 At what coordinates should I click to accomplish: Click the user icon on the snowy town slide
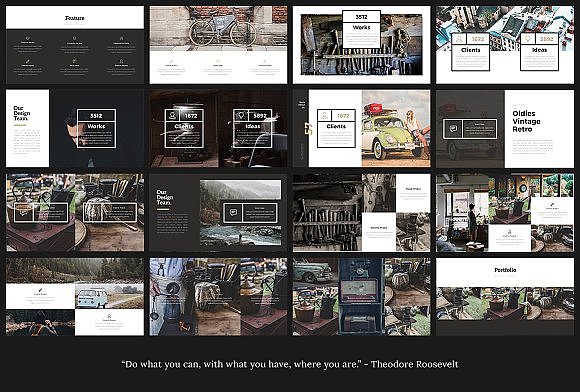[459, 38]
